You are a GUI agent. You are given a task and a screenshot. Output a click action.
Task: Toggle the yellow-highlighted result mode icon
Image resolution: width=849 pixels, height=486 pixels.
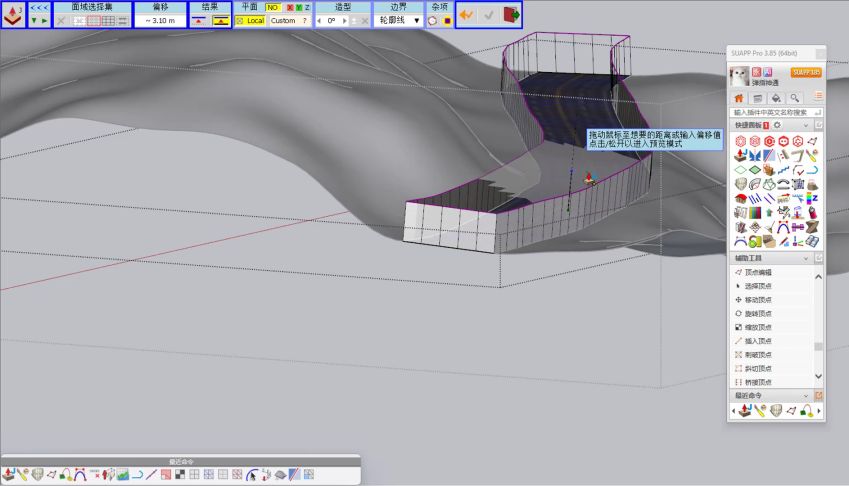[221, 21]
